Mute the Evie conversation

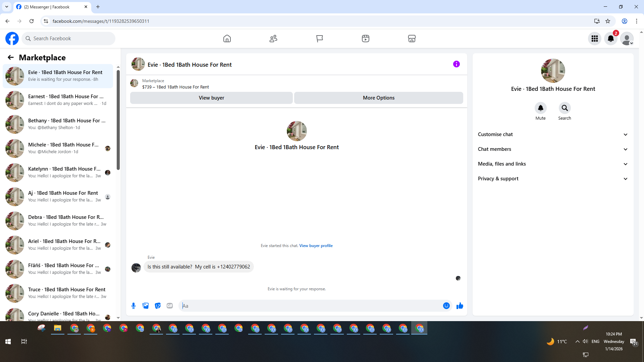point(540,108)
